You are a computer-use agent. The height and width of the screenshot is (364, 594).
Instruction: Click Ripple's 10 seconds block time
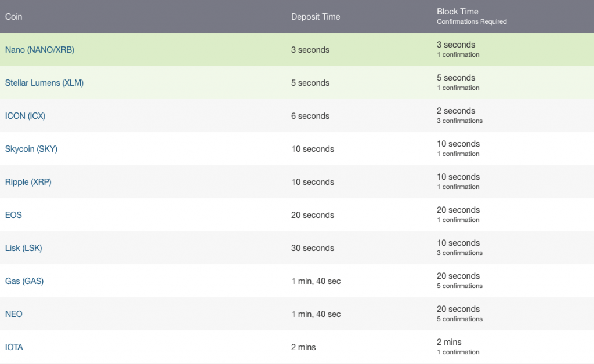(x=458, y=177)
